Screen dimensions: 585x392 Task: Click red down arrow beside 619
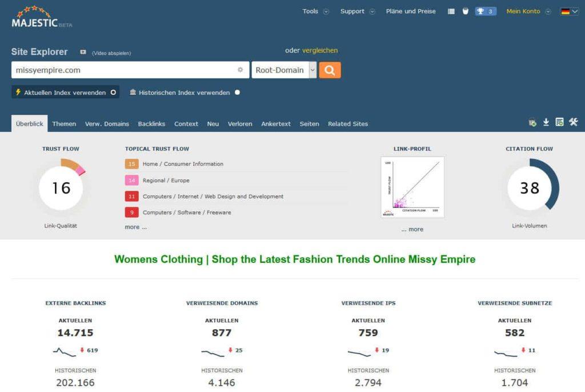click(x=82, y=350)
